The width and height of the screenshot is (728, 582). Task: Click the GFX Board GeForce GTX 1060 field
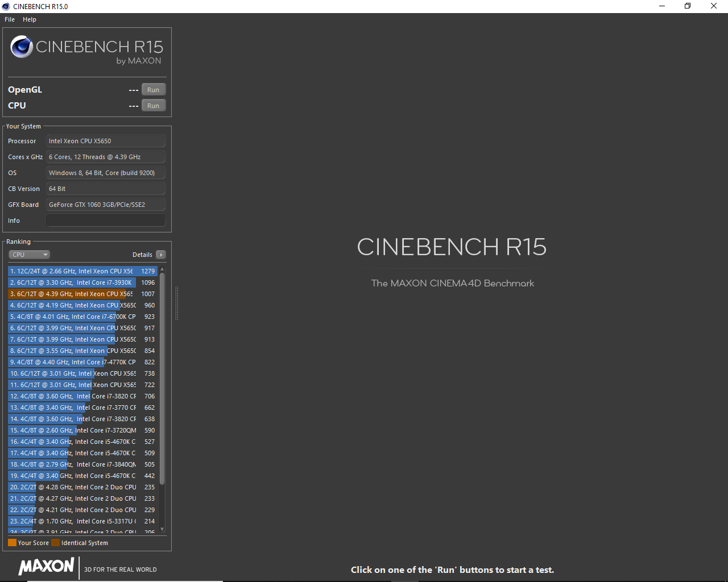(106, 205)
